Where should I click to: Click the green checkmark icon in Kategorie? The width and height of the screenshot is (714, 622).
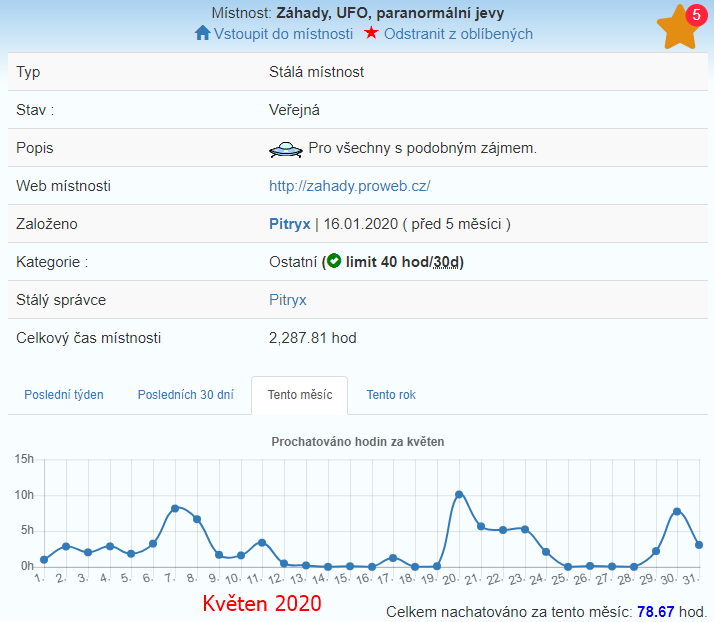(334, 262)
